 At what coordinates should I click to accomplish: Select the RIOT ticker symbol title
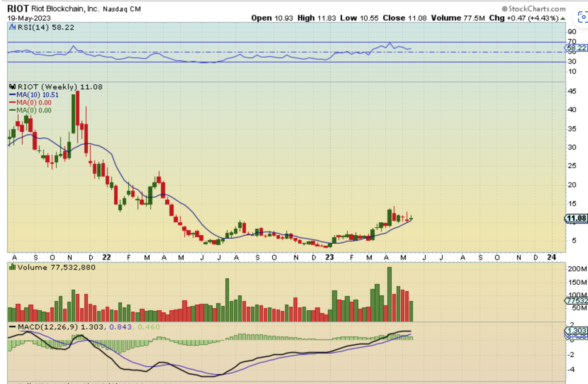(18, 9)
